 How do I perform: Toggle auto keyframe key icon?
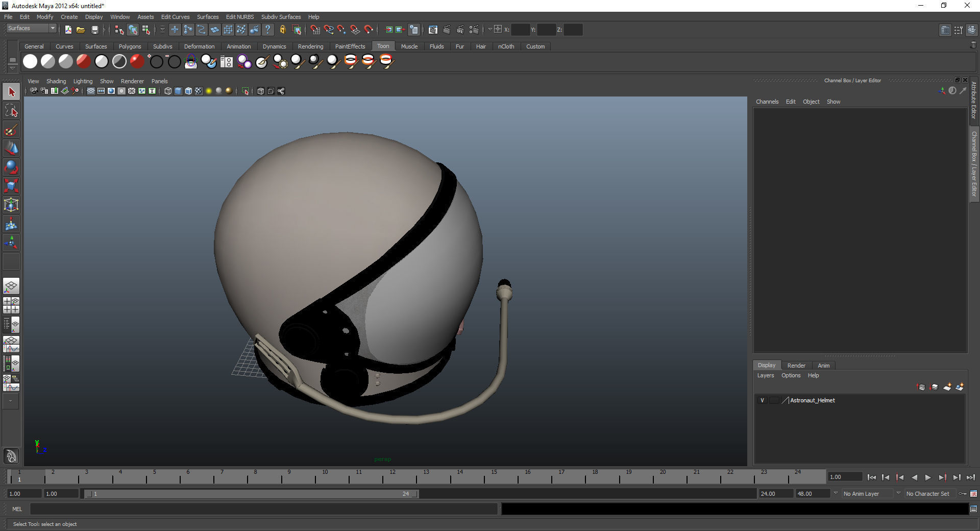click(x=963, y=494)
